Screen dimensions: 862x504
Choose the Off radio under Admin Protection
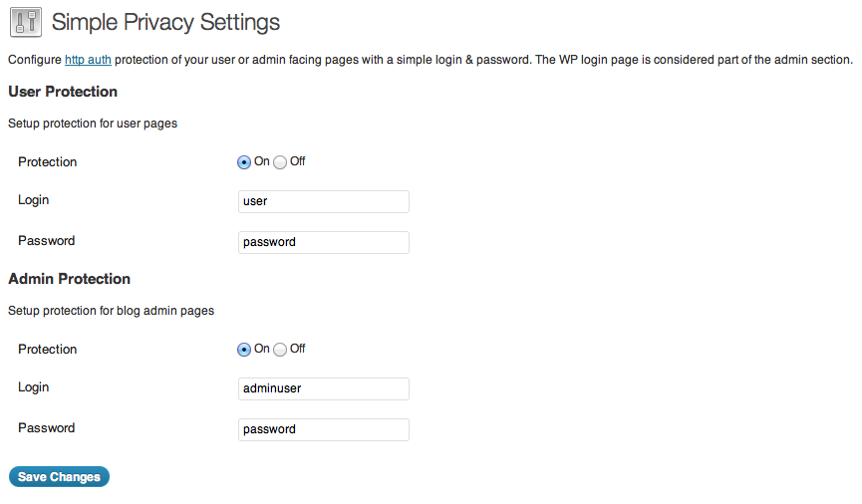(280, 350)
